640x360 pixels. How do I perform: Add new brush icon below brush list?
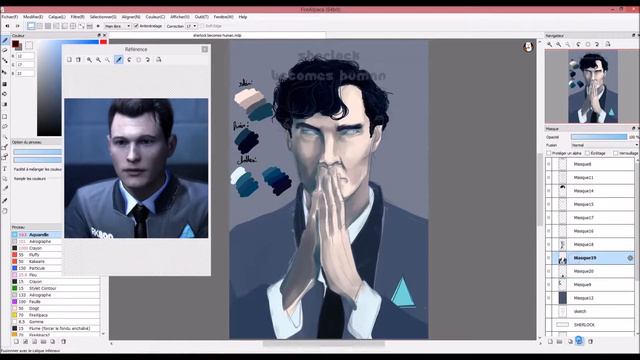[16, 341]
